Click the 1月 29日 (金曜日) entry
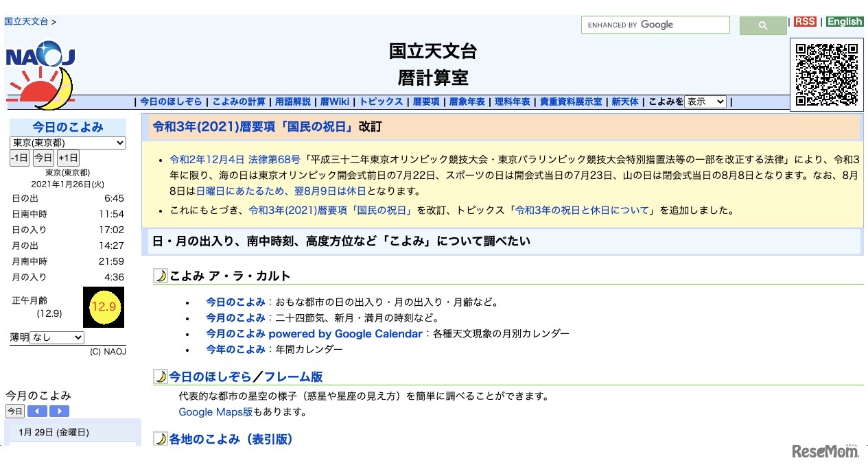Viewport: 868px width, 467px height. coord(54,432)
